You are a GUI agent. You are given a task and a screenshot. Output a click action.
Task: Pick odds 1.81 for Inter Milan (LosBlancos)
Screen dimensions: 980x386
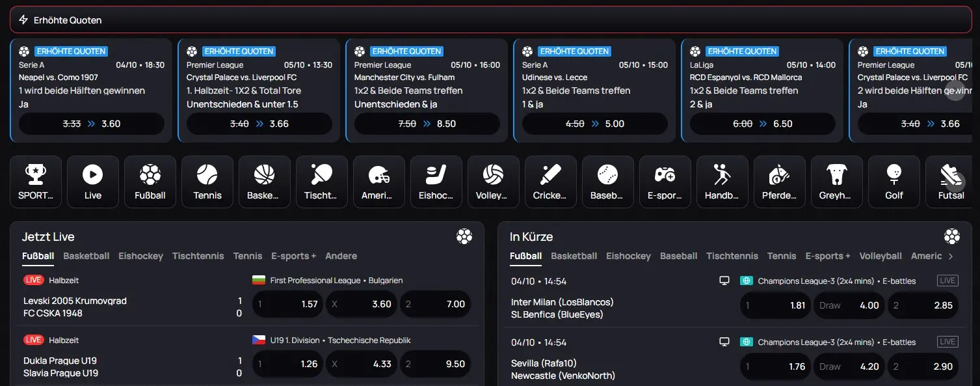pos(775,305)
